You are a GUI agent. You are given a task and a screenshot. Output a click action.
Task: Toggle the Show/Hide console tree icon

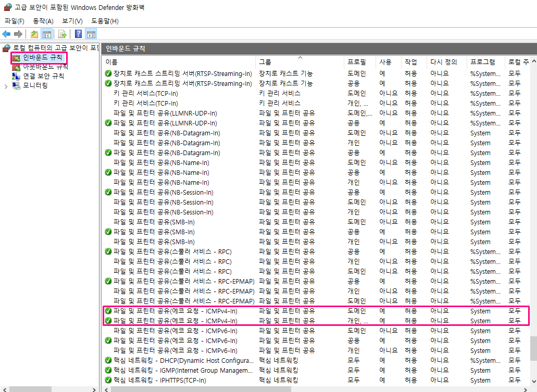(46, 34)
